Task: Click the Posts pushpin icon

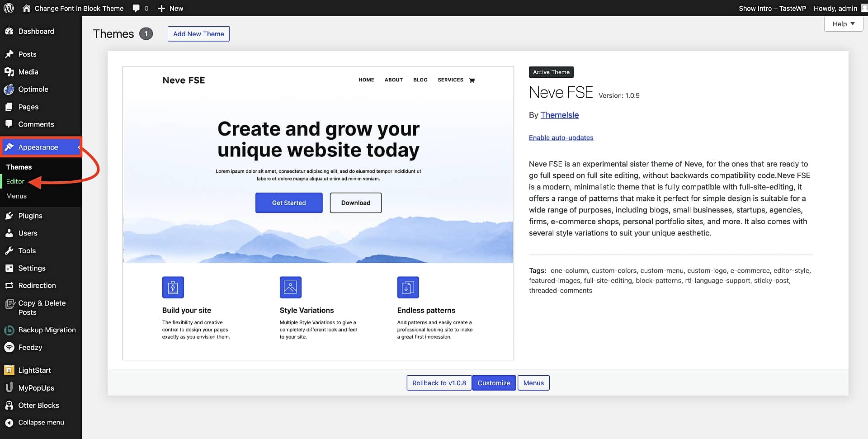Action: click(x=9, y=54)
